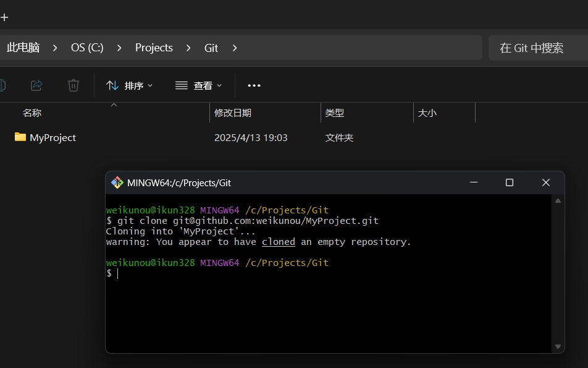Focus the 在 Git 中搜索 search box
This screenshot has height=368, width=588.
tap(538, 48)
